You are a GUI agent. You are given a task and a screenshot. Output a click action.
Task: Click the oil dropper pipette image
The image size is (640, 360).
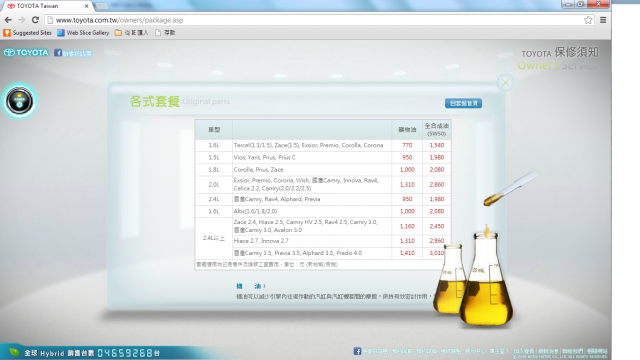coord(510,189)
